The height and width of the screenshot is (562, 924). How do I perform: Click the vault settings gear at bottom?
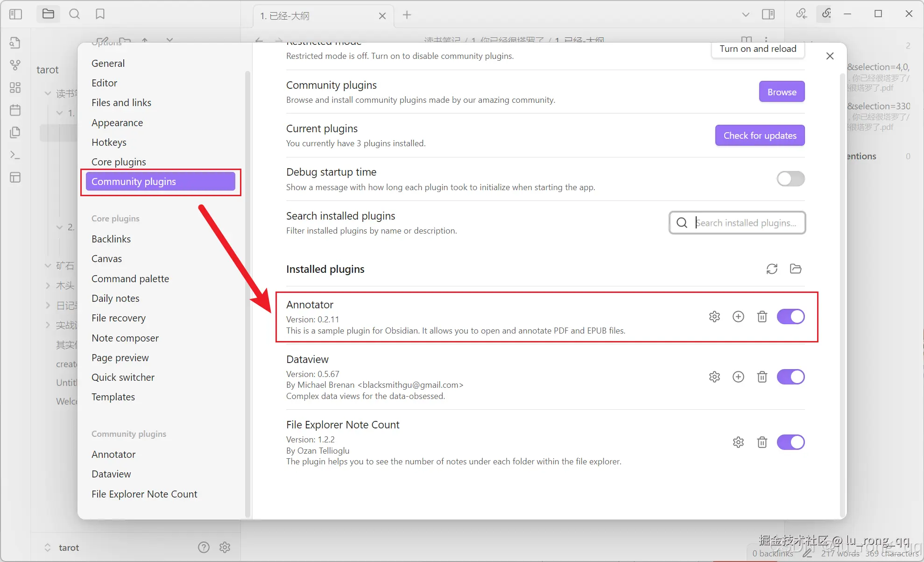pos(225,547)
